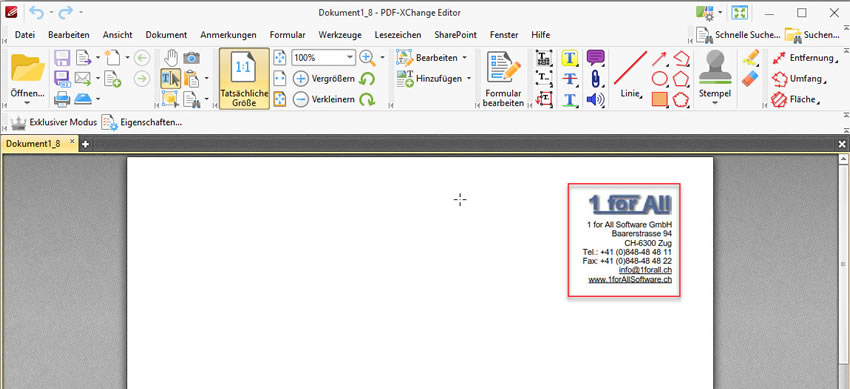This screenshot has height=389, width=850.
Task: Open the Lesezeichen menu
Action: [398, 35]
